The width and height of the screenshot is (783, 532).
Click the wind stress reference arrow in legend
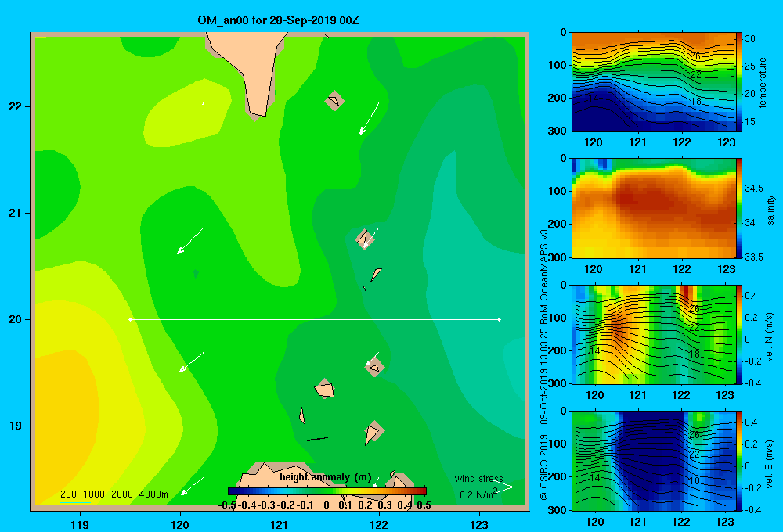482,487
